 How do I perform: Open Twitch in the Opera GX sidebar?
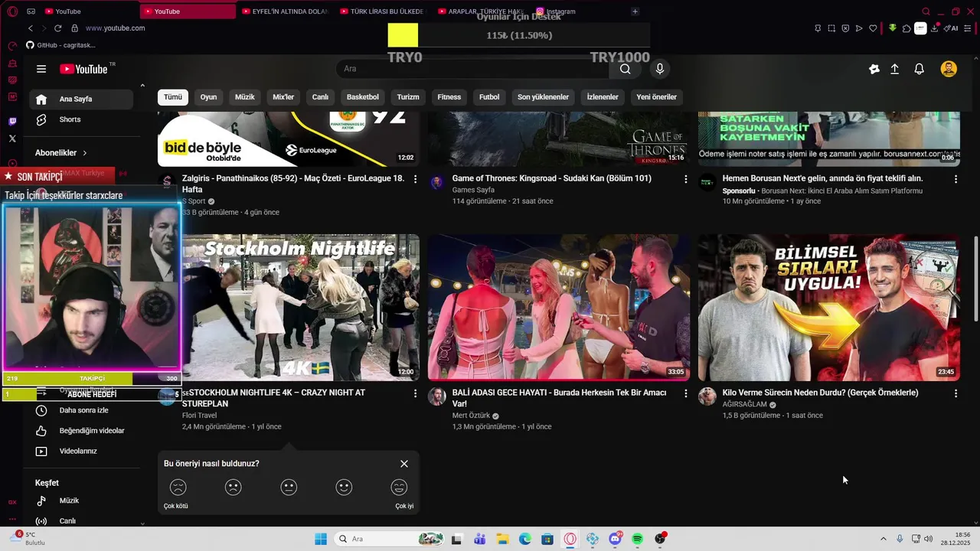[12, 122]
